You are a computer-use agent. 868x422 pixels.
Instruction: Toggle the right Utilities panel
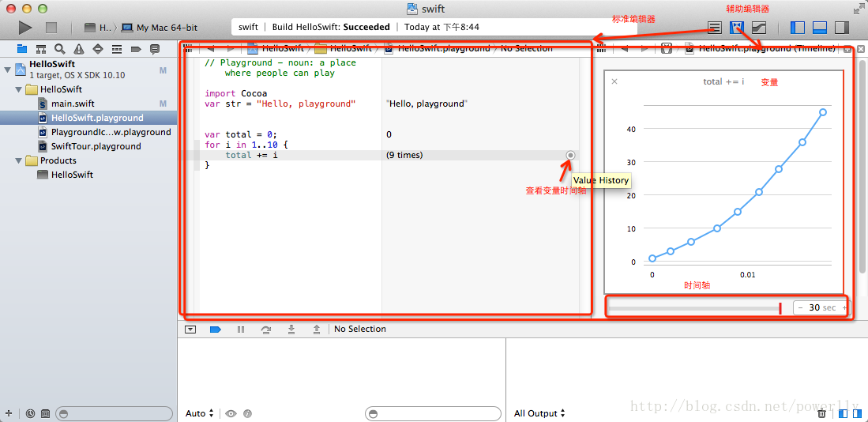[x=841, y=27]
